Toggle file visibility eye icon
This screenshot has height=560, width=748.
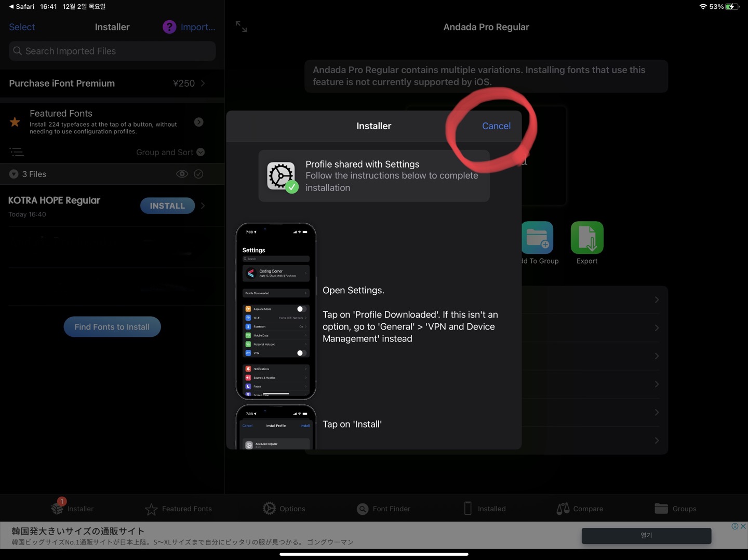tap(182, 174)
